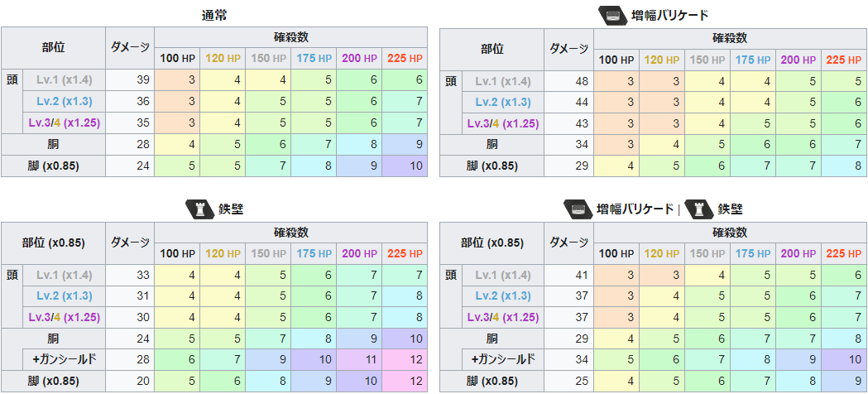Click +ガンシールド row label in 鉄壁-only table
868x394 pixels.
point(65,360)
